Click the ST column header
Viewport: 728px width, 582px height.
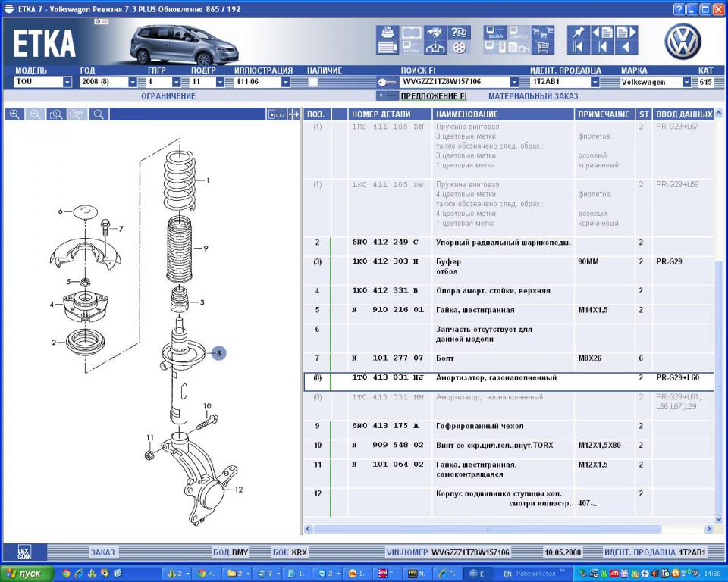(x=644, y=114)
